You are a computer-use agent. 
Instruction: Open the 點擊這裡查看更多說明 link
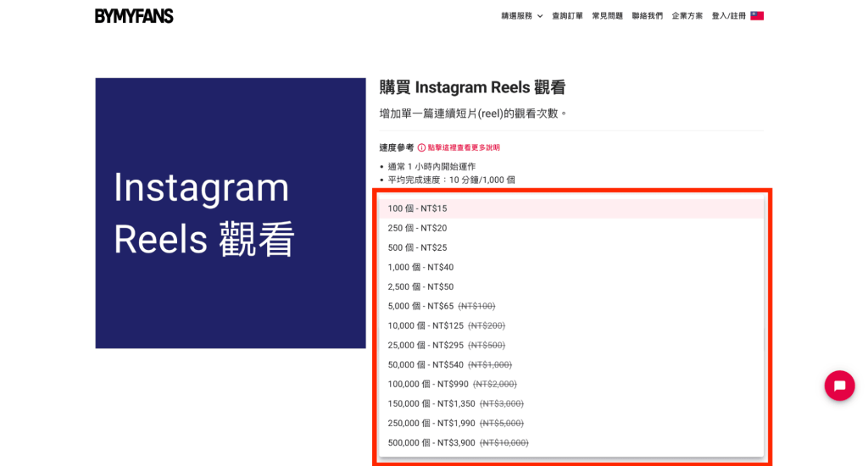pyautogui.click(x=464, y=147)
